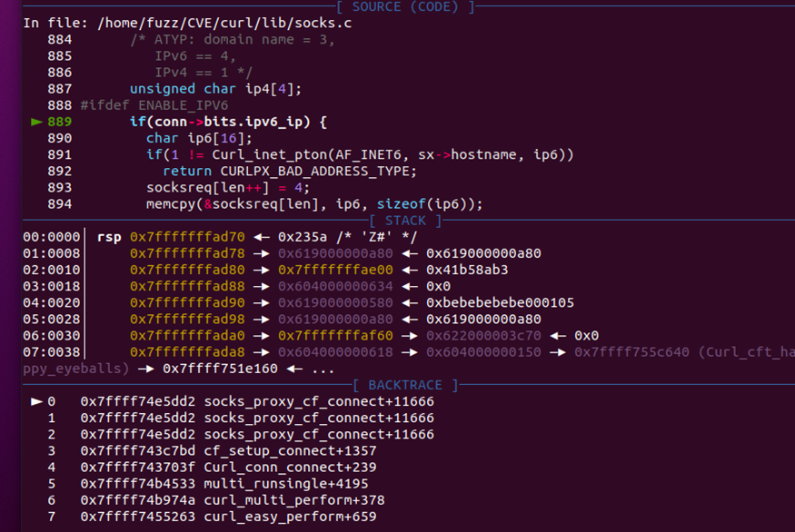Select stack address 0x7fffffffad70
Viewport: 795px width, 532px height.
coord(187,237)
